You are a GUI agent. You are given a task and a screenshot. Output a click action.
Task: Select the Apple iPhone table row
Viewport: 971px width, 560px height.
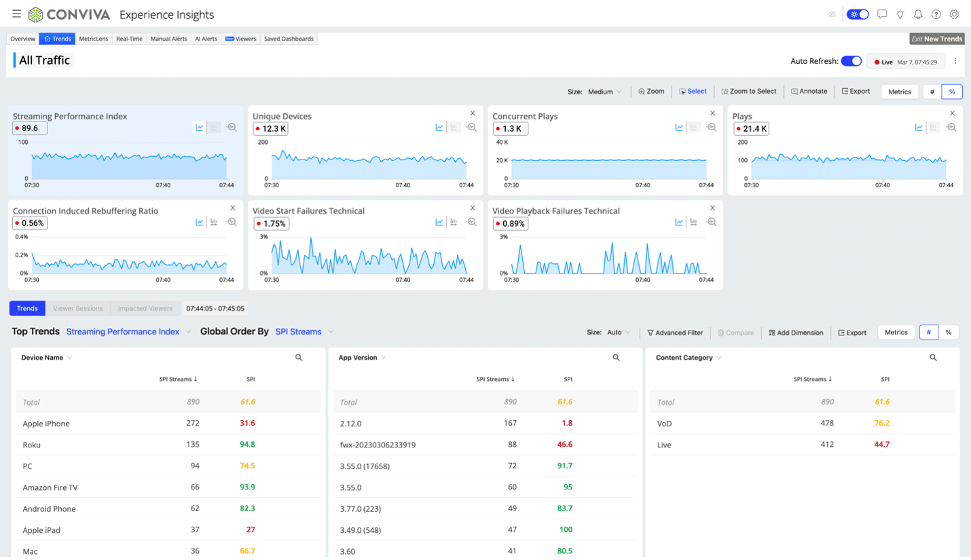pos(46,424)
